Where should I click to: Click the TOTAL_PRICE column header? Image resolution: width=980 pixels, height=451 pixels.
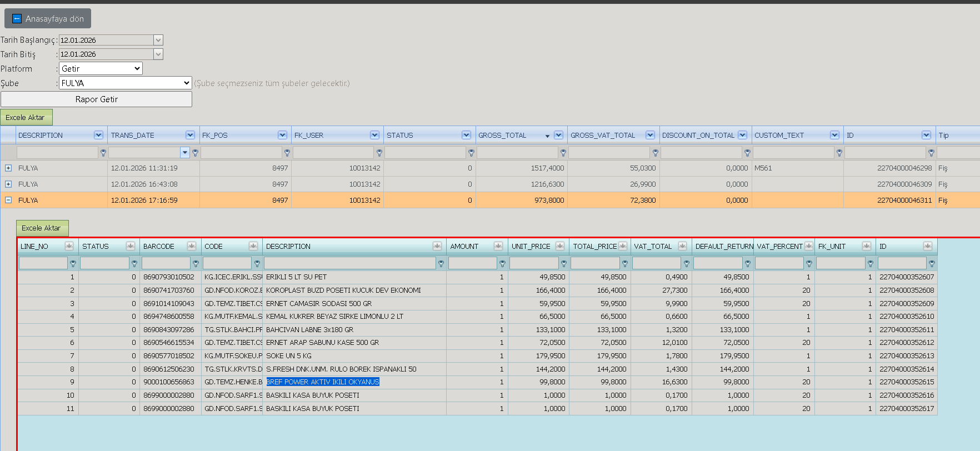point(595,246)
